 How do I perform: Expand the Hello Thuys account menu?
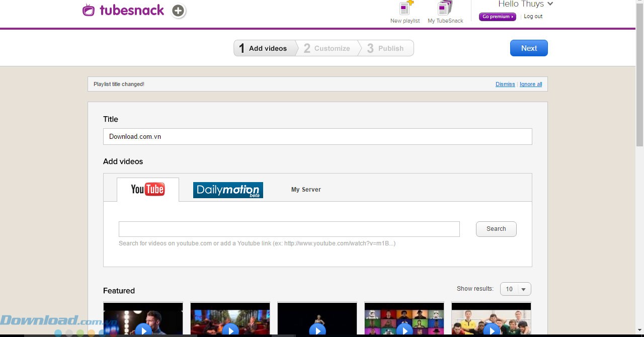click(x=525, y=5)
